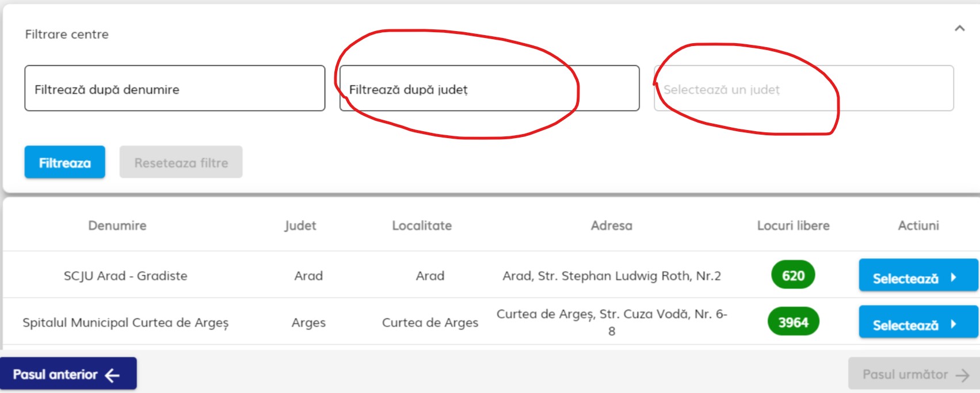Select the Spitalul Municipal Curtea de Argeș center

click(x=917, y=322)
